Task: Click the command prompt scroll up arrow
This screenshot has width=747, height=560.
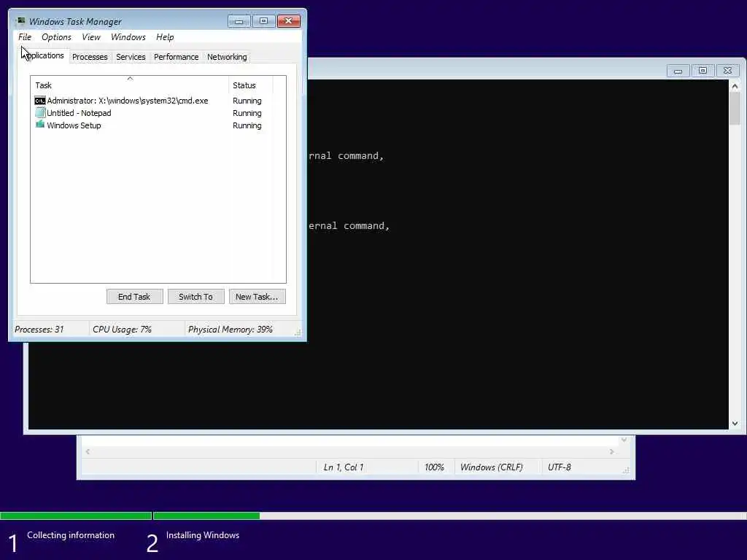Action: (x=735, y=86)
